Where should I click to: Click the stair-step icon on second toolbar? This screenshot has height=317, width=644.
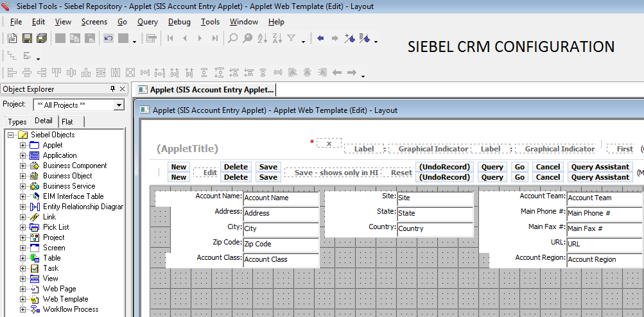tap(12, 55)
